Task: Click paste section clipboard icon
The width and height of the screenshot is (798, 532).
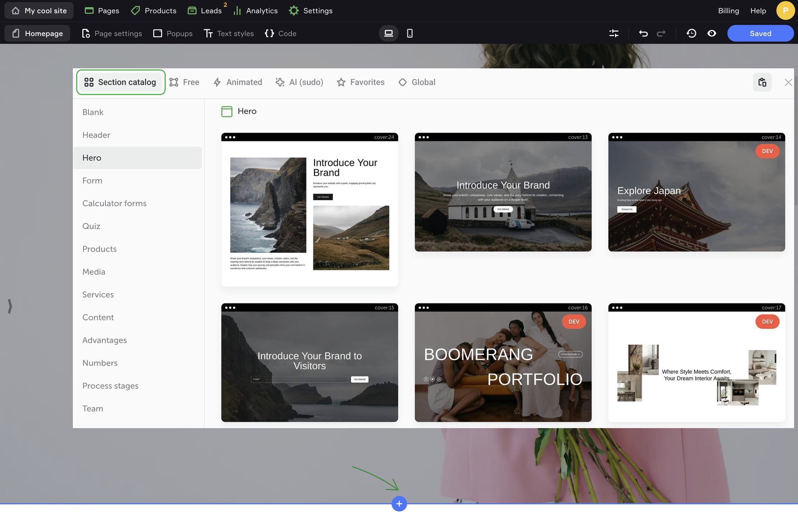Action: point(762,82)
